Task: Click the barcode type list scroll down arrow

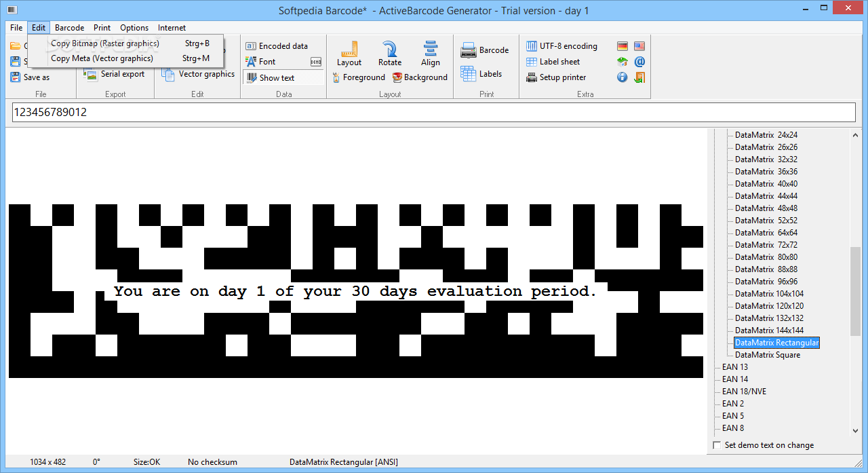Action: [855, 430]
